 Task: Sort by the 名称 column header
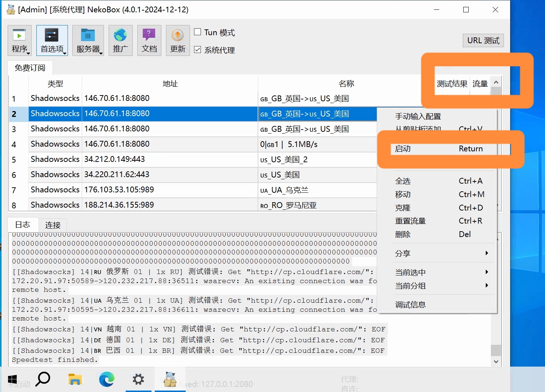[346, 83]
